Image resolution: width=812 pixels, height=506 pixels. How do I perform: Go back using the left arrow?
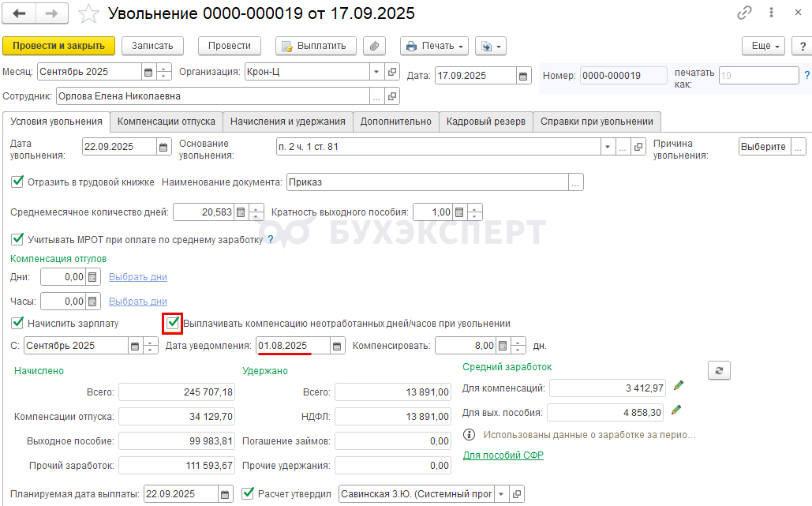pyautogui.click(x=19, y=13)
